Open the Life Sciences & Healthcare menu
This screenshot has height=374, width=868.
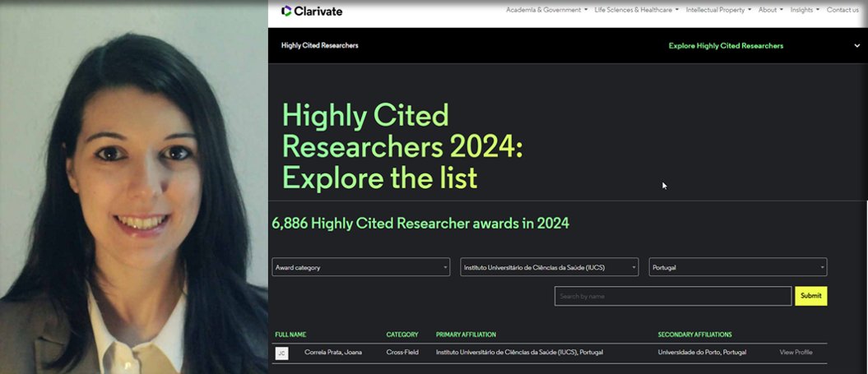point(637,10)
